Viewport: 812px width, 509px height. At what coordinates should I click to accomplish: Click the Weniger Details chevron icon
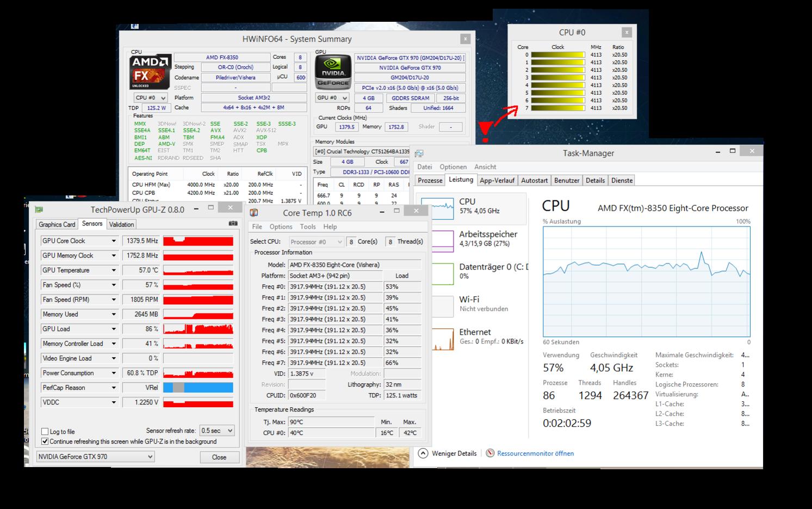[423, 453]
